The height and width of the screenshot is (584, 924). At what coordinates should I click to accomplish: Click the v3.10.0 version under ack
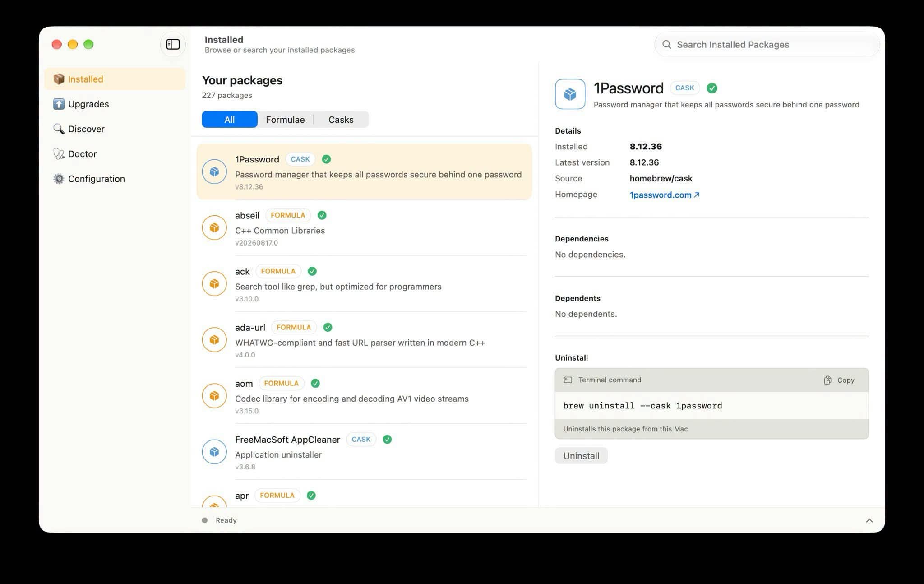[247, 299]
